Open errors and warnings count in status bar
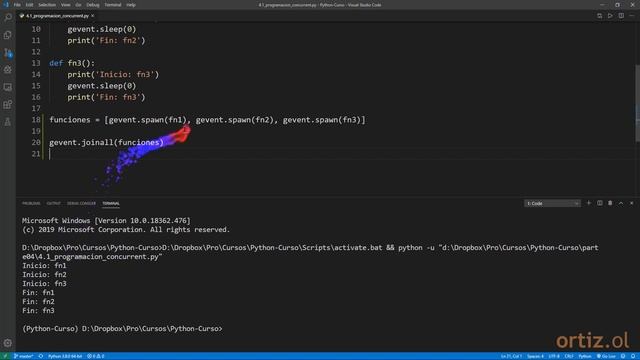This screenshot has height=360, width=640. [96, 356]
